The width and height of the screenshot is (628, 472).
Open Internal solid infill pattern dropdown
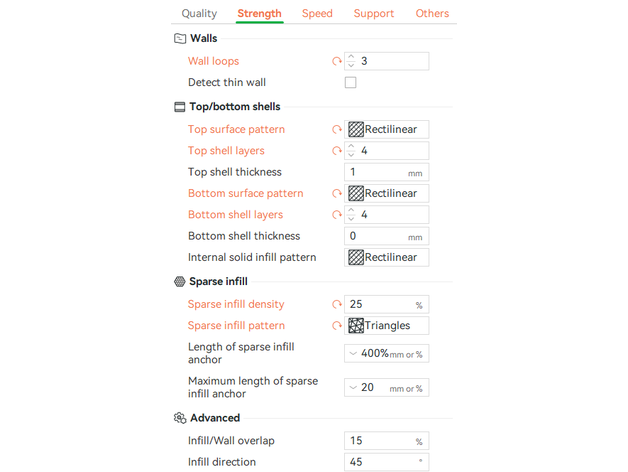pos(387,258)
